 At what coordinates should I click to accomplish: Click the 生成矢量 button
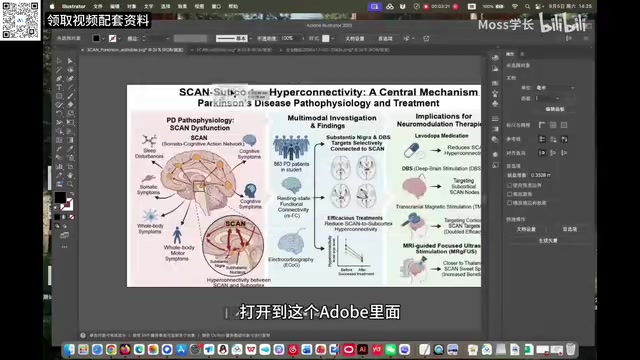point(548,241)
